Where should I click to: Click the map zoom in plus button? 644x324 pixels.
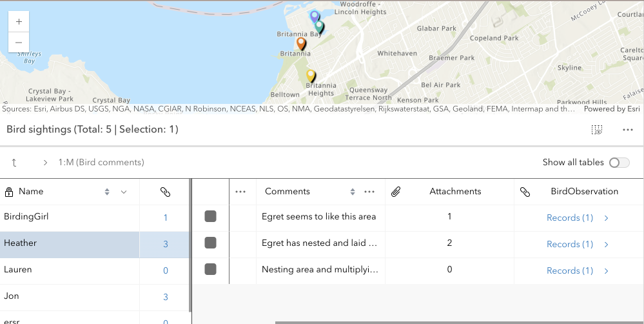19,21
